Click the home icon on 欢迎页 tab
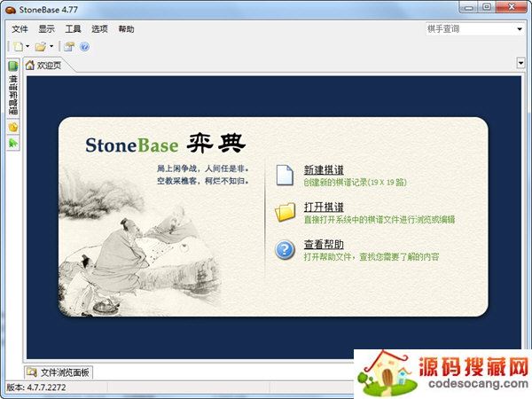532x399 pixels. 30,65
